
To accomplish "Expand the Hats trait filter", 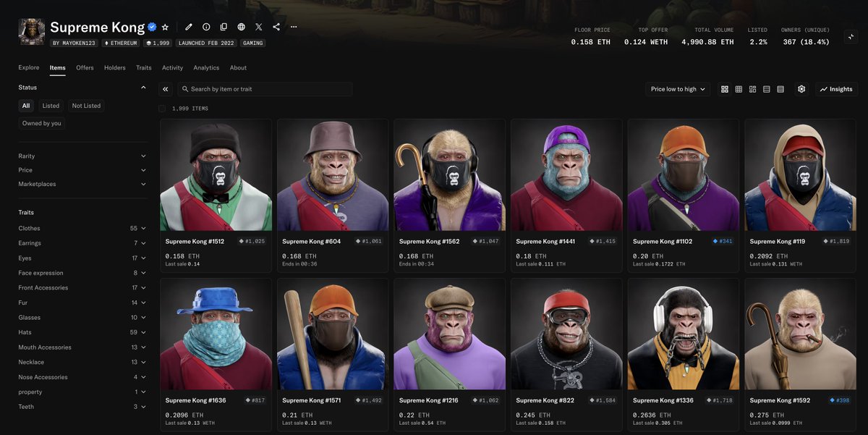I will click(x=82, y=332).
